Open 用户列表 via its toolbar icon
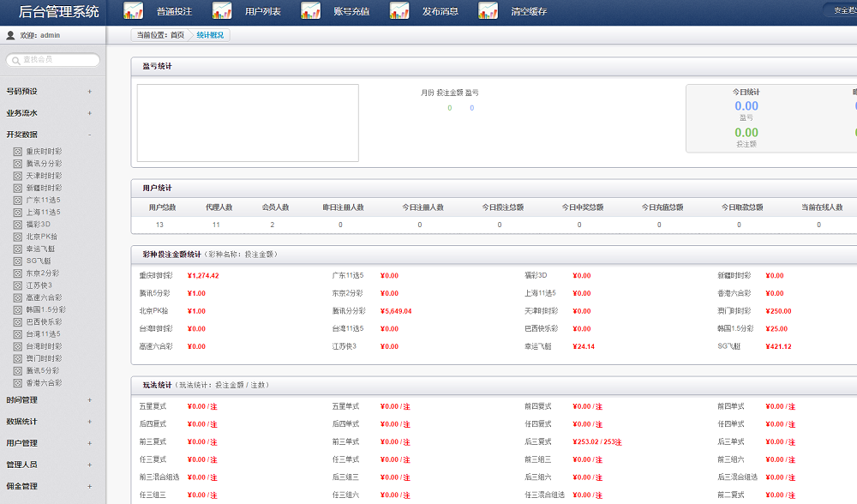 (x=222, y=11)
